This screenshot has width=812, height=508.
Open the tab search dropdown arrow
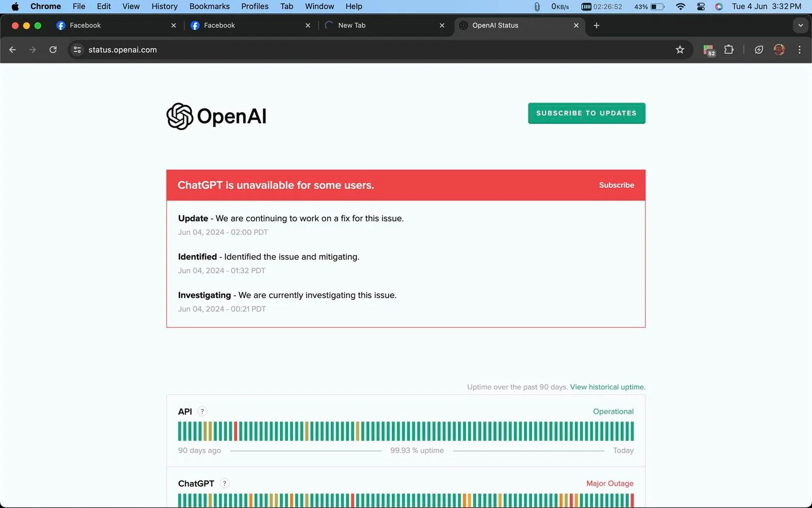800,25
